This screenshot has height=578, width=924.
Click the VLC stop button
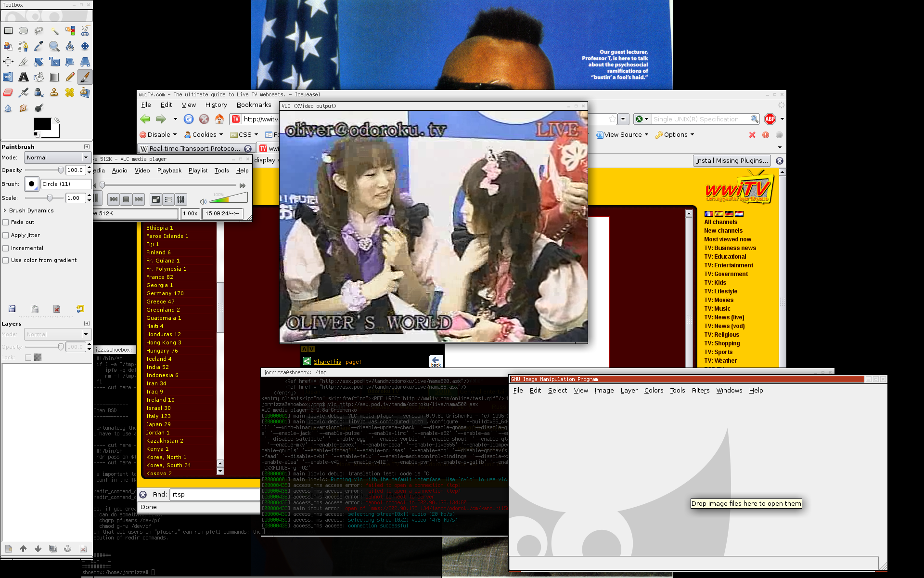pos(126,199)
